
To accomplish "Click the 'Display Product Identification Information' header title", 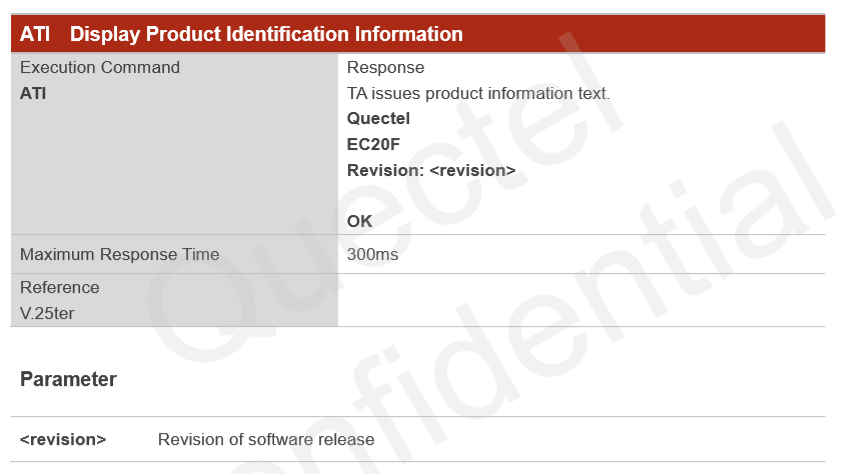I will pos(266,34).
